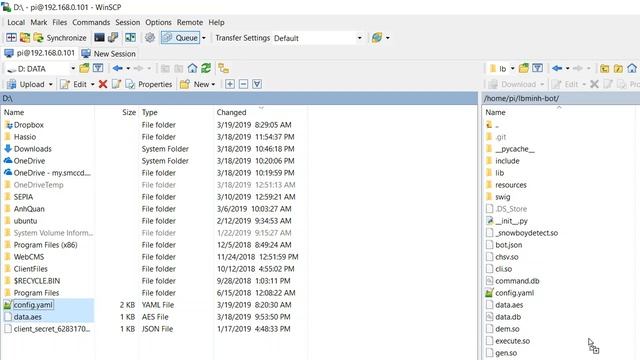
Task: Open the Local menu
Action: [x=16, y=22]
